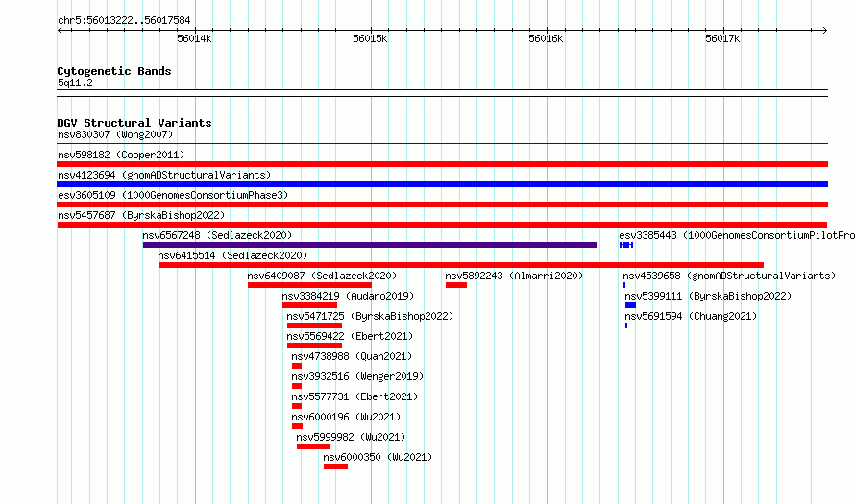The image size is (855, 504).
Task: Open nsv5457687 (ByrskaBishop2022) label
Action: click(x=141, y=215)
